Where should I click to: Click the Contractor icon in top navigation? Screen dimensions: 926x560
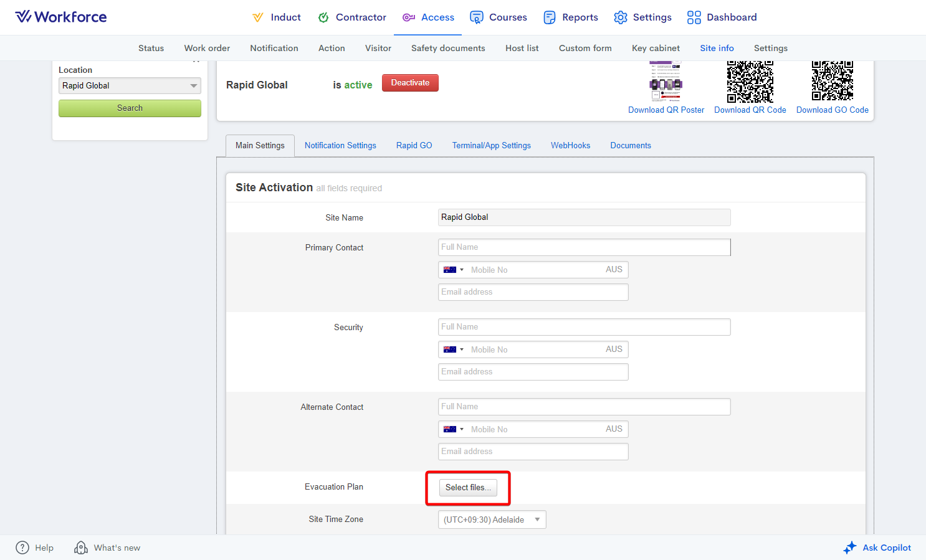pos(323,17)
